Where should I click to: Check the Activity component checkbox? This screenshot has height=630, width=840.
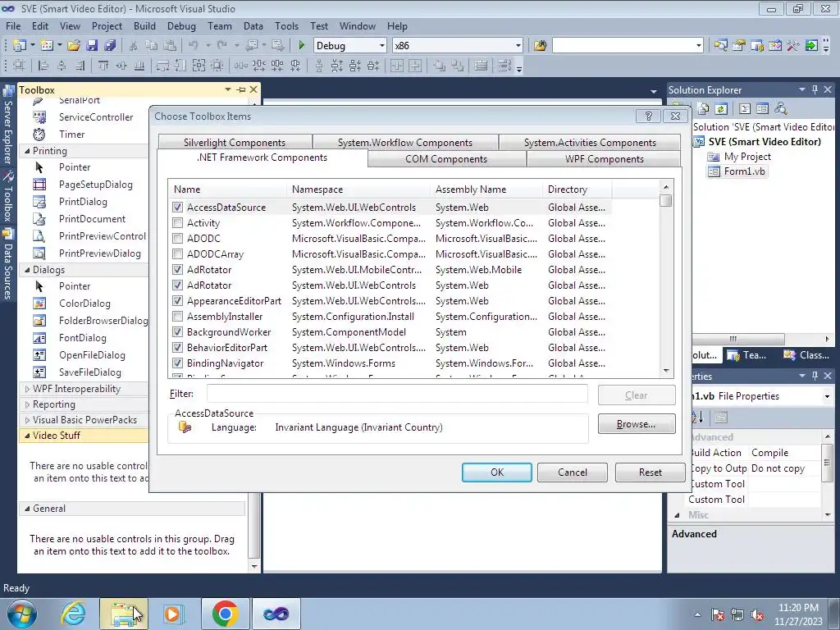tap(177, 223)
